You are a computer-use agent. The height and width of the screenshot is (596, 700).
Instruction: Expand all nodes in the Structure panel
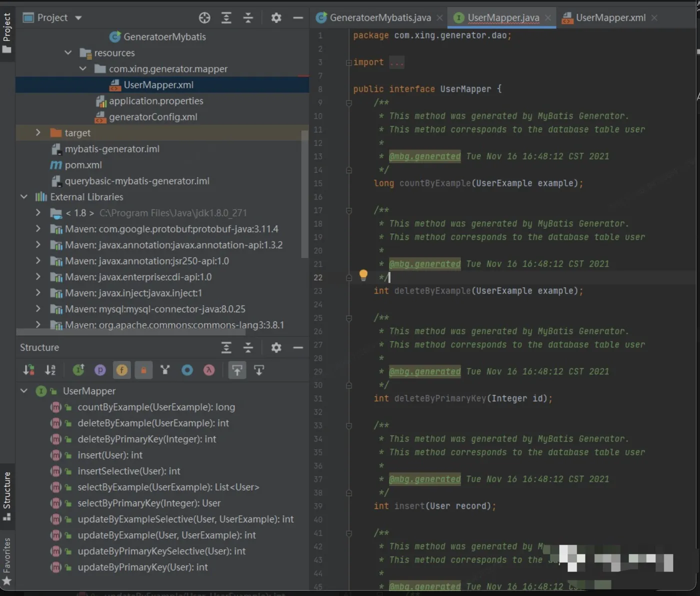click(226, 347)
